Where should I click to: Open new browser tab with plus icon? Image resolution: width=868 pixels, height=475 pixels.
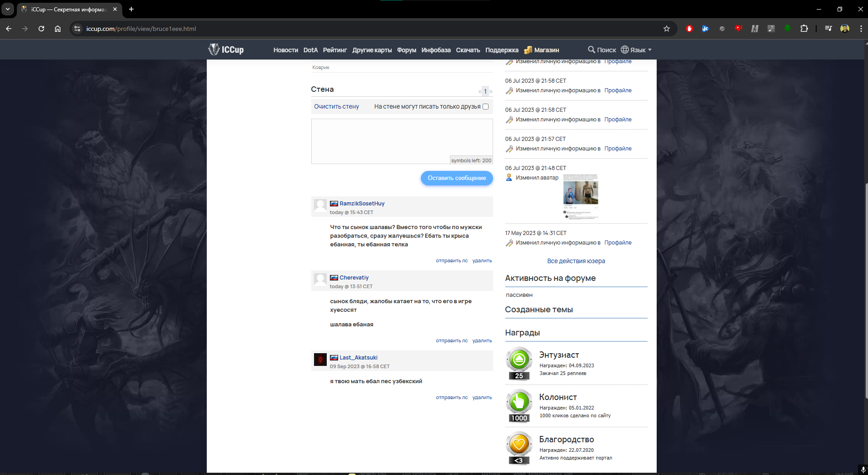131,9
